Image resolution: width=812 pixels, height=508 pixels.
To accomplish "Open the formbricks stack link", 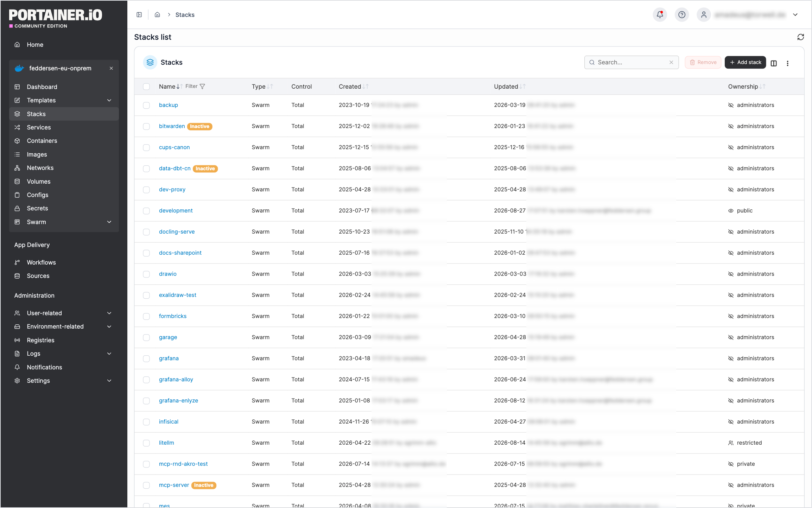I will 172,316.
